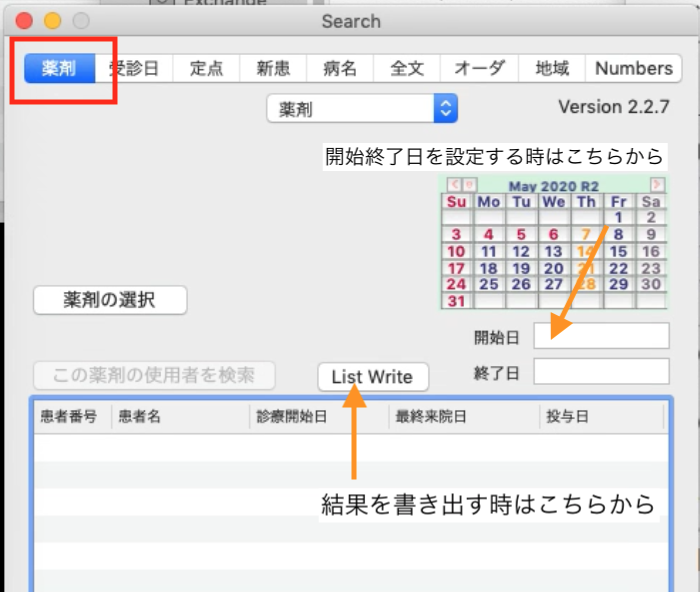
Task: Click the 終了日 input field
Action: point(601,371)
